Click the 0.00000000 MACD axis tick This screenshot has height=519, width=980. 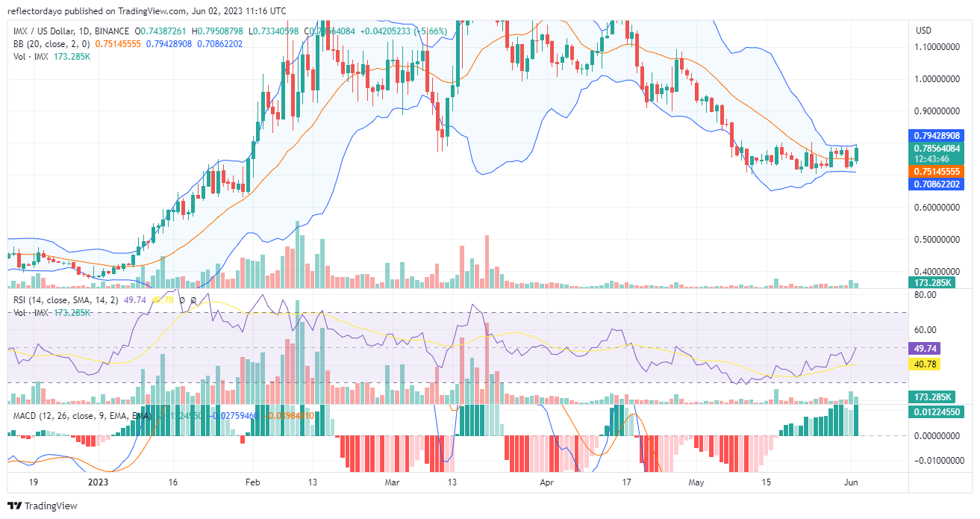(x=939, y=435)
